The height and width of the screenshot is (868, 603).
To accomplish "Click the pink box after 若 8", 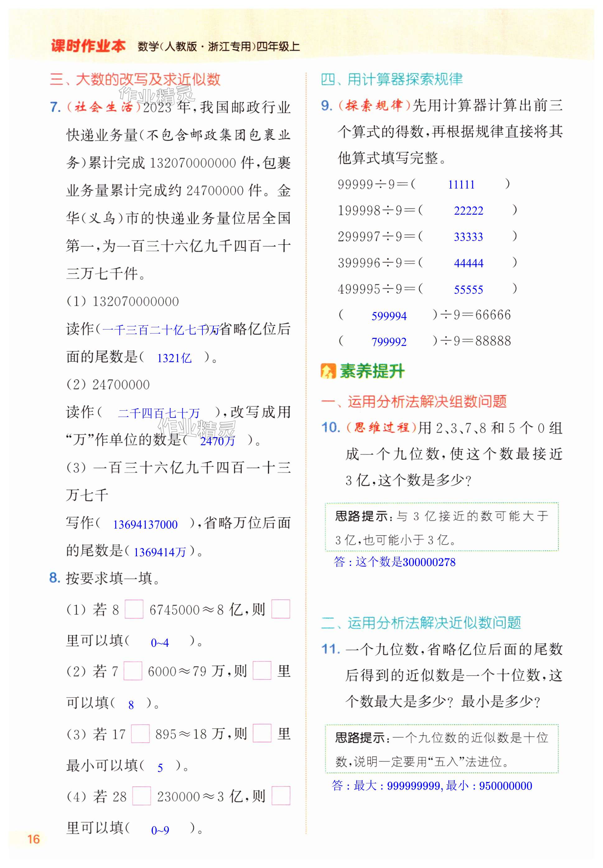I will pyautogui.click(x=134, y=609).
